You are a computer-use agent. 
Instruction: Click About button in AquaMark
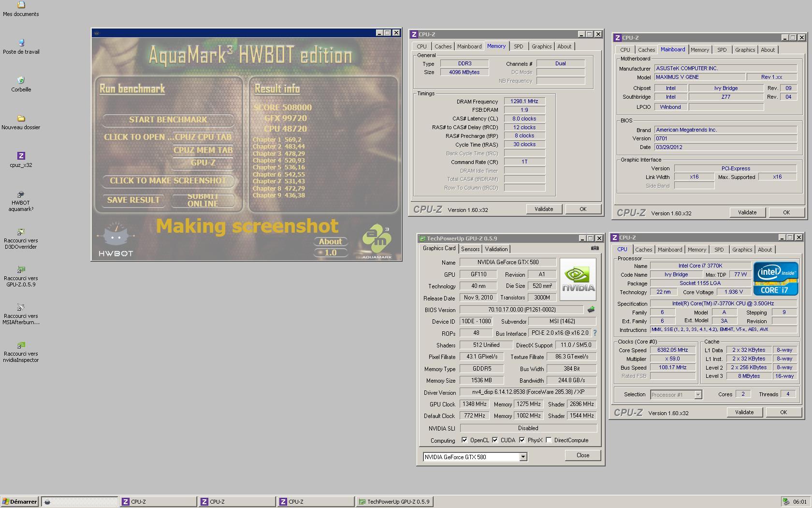click(331, 241)
